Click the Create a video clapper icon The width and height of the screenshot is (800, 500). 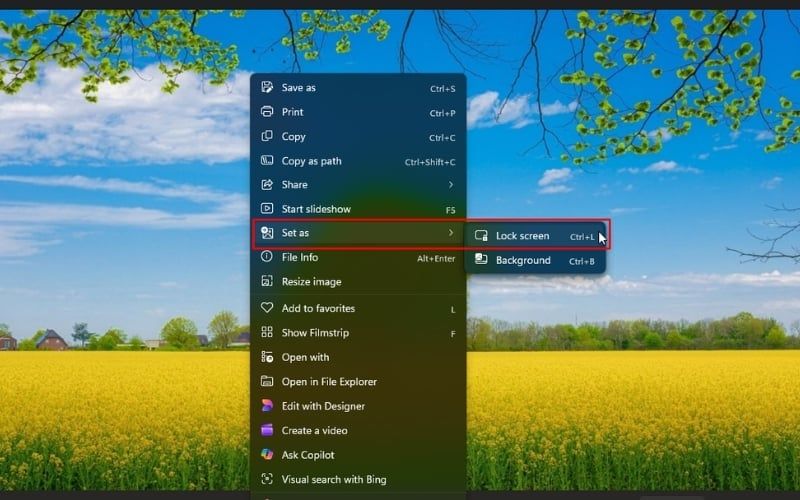click(267, 430)
